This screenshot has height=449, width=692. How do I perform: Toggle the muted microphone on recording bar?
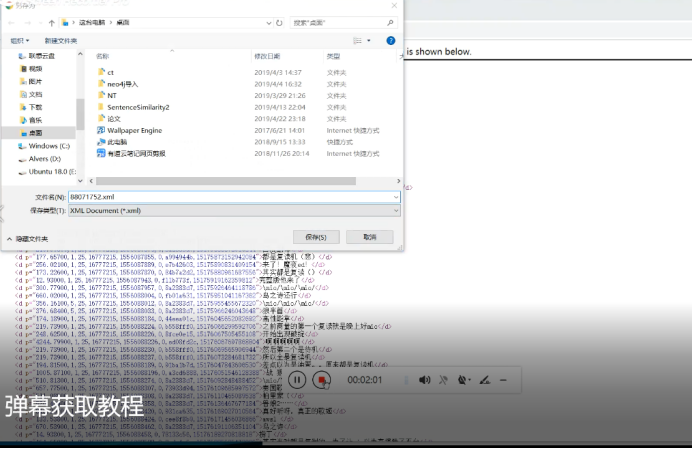pos(443,380)
